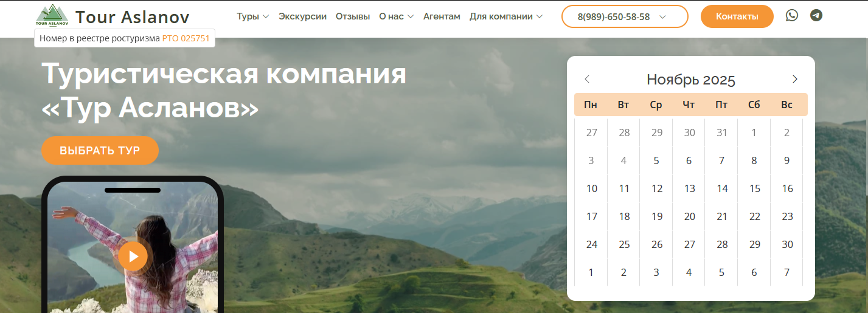868x313 pixels.
Task: Click the Ноябрь 2025 calendar title
Action: 691,80
